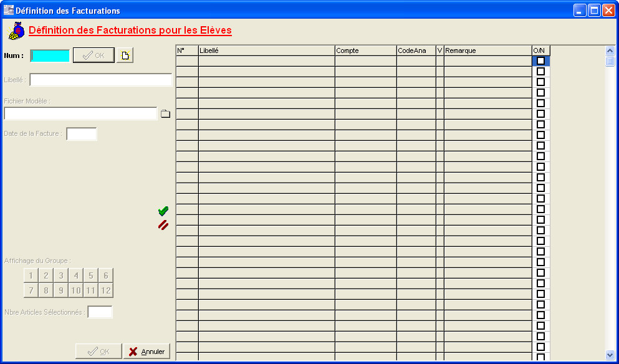Select group button 12
This screenshot has height=364, width=619.
106,290
